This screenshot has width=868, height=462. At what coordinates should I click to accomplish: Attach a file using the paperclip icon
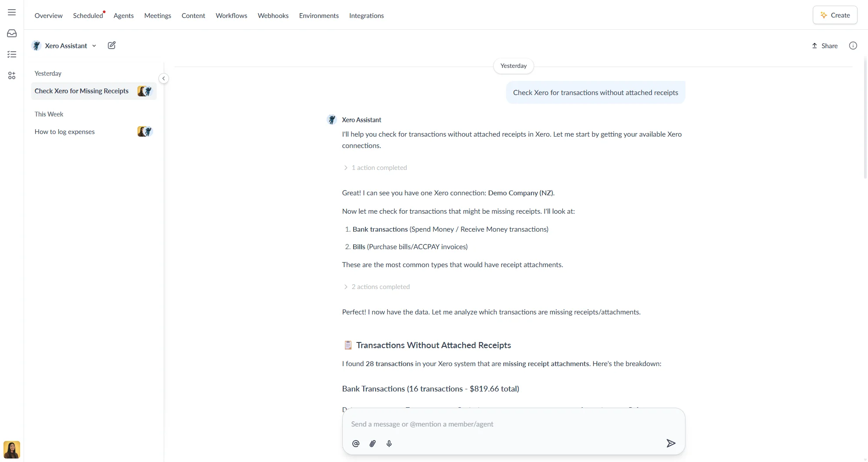[372, 443]
